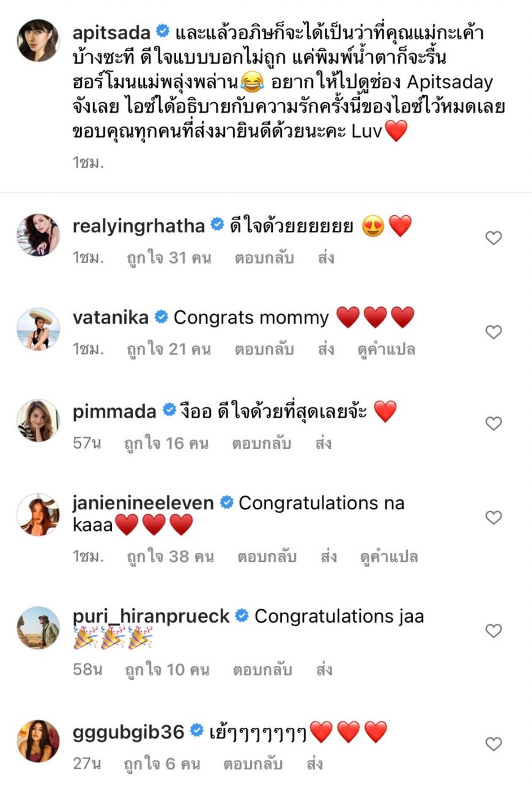Like vatanika's Congrats mommy comment

(493, 332)
